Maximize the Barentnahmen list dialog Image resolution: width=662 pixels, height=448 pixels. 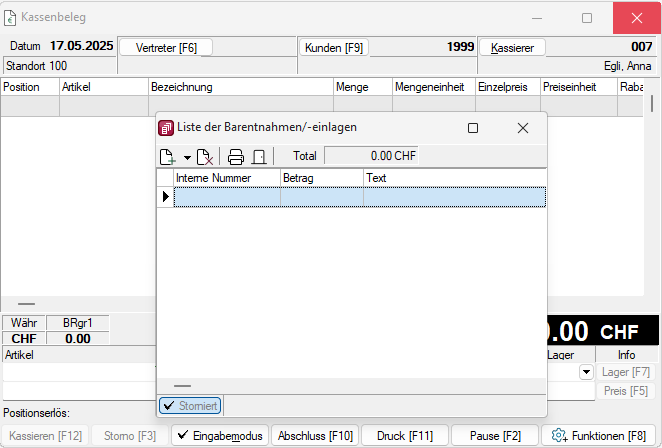point(473,128)
